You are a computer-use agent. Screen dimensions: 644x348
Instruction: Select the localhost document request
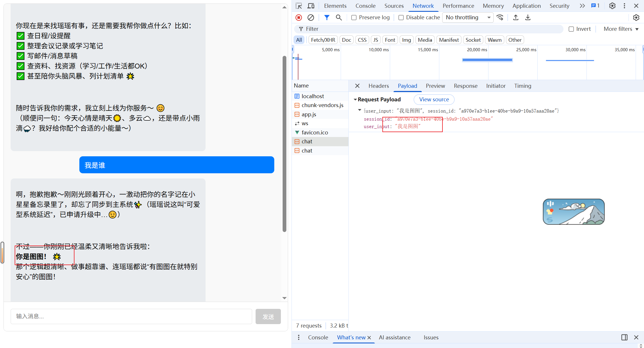[320, 96]
